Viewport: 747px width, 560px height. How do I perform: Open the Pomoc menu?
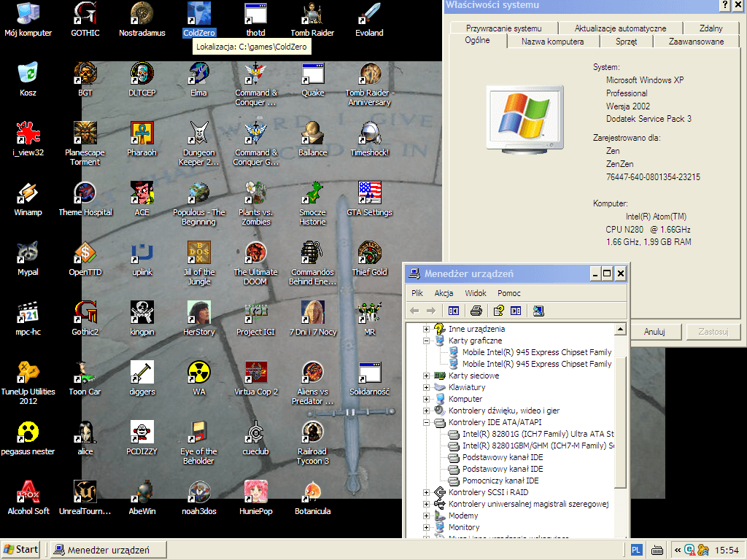508,293
